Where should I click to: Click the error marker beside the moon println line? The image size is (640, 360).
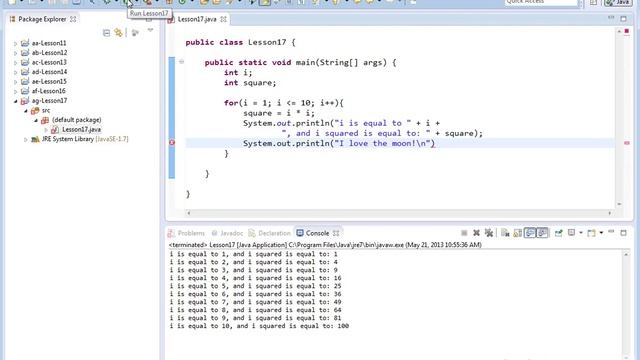pyautogui.click(x=172, y=142)
